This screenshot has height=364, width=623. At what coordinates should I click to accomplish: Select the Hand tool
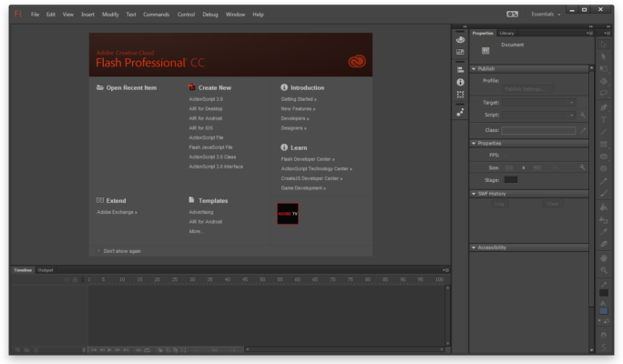pos(604,258)
